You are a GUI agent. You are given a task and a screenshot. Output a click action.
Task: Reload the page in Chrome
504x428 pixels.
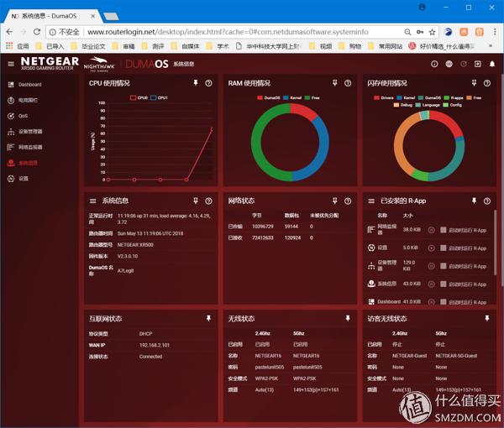[37, 32]
